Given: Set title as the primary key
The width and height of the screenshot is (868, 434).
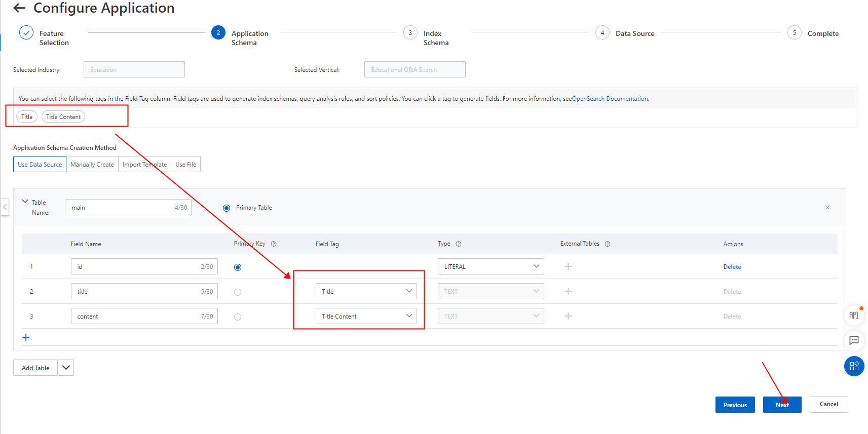Looking at the screenshot, I should tap(238, 292).
